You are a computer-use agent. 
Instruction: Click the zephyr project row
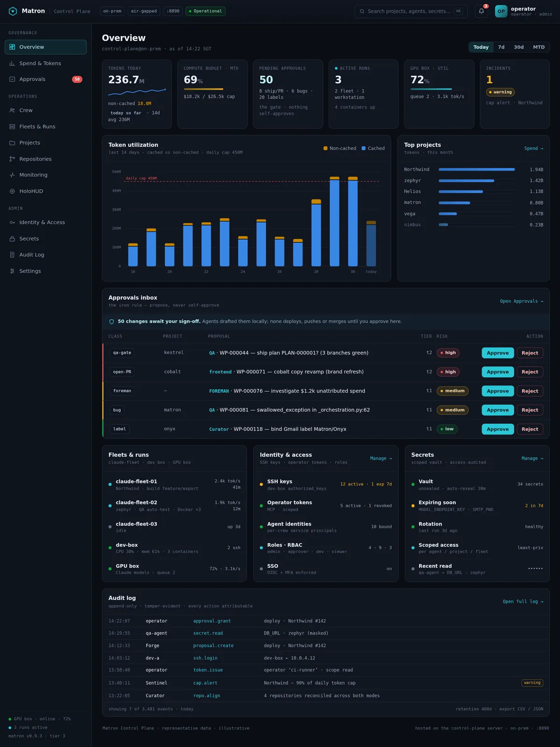474,181
